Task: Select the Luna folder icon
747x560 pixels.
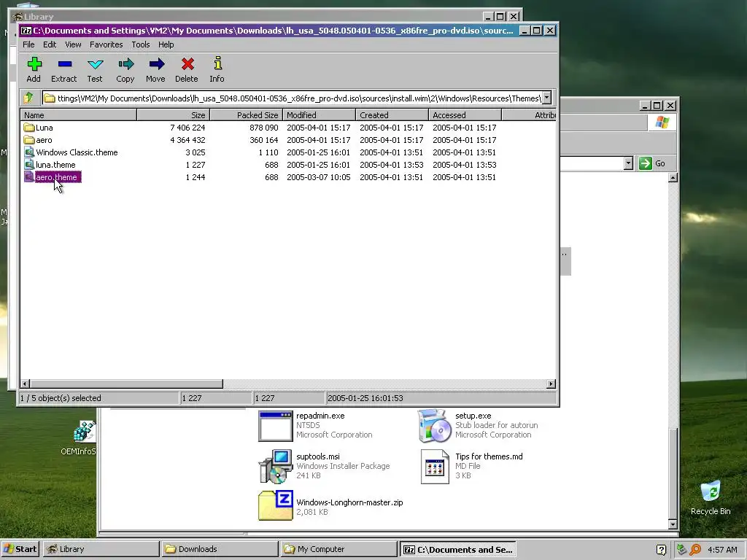Action: (29, 128)
